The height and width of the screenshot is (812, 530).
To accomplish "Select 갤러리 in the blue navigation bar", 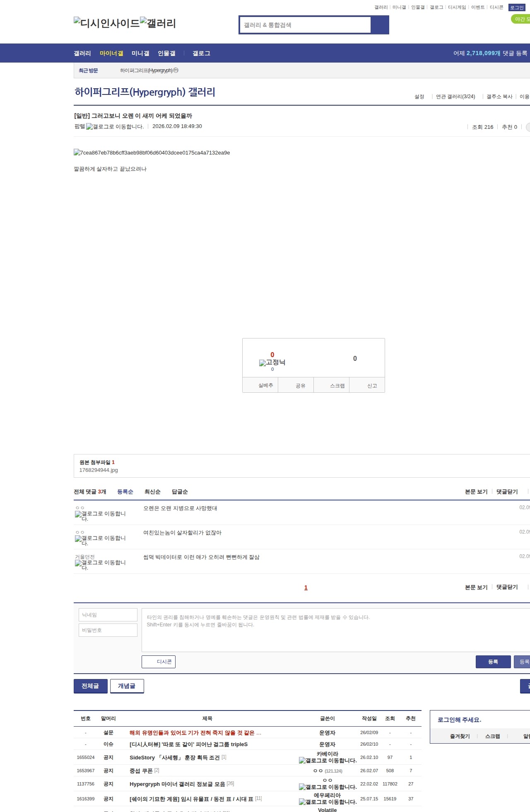I will 82,53.
